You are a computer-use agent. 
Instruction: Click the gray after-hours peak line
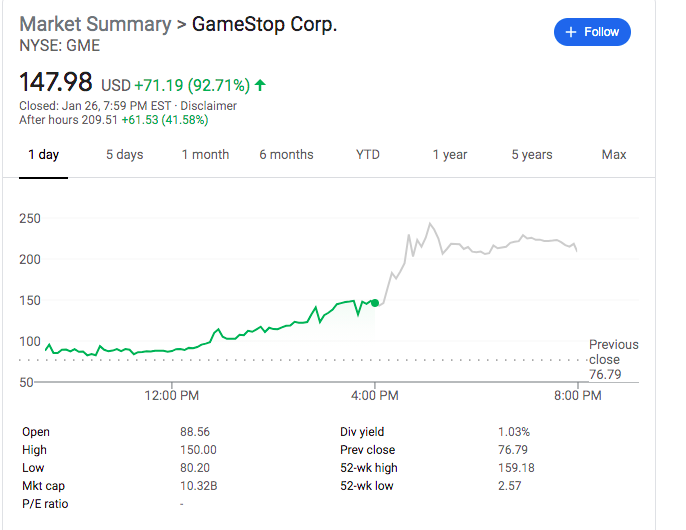(431, 225)
